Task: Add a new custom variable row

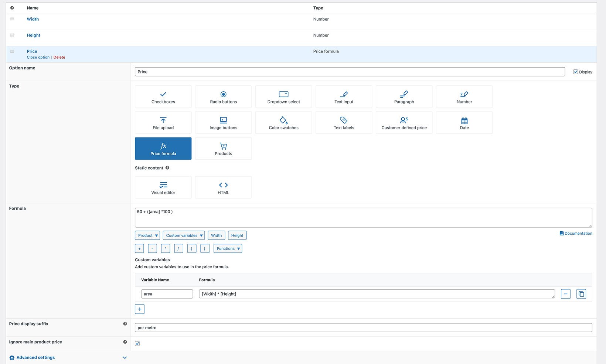Action: [x=140, y=309]
